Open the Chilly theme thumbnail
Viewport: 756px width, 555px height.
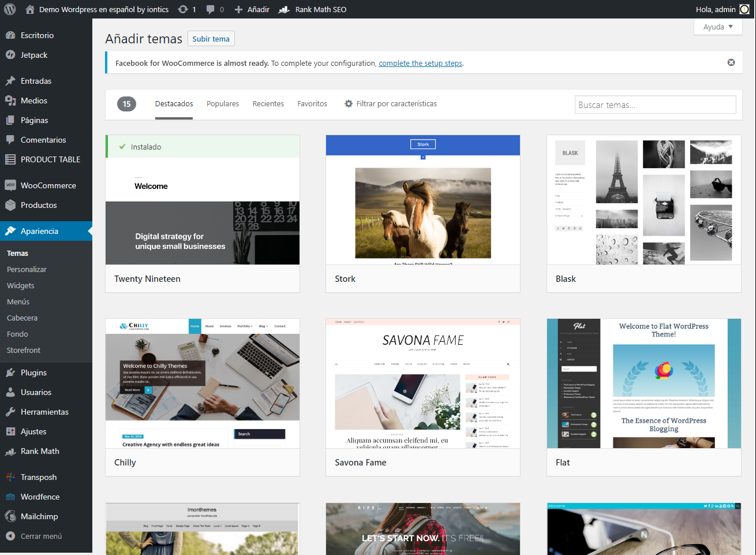click(203, 383)
